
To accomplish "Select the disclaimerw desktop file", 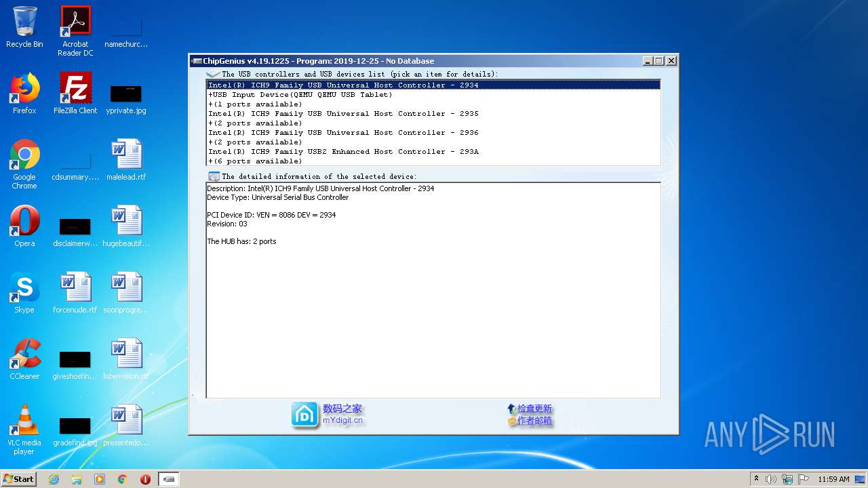I will (75, 230).
